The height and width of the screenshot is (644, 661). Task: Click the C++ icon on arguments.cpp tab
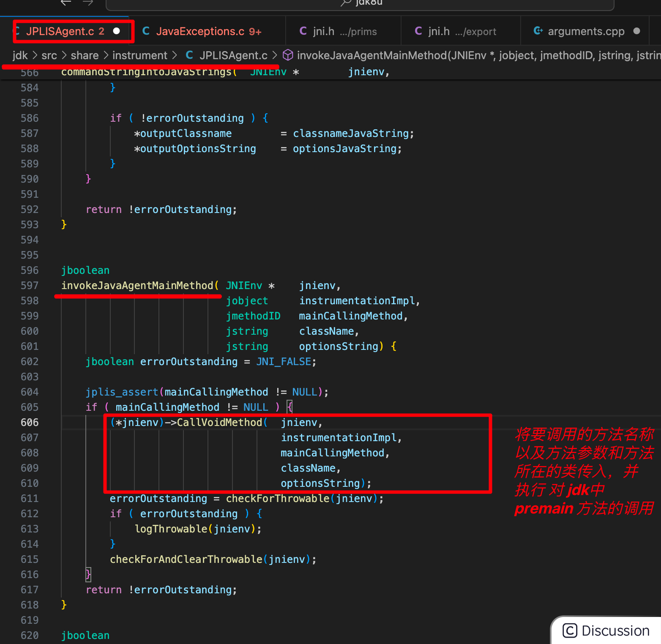538,31
